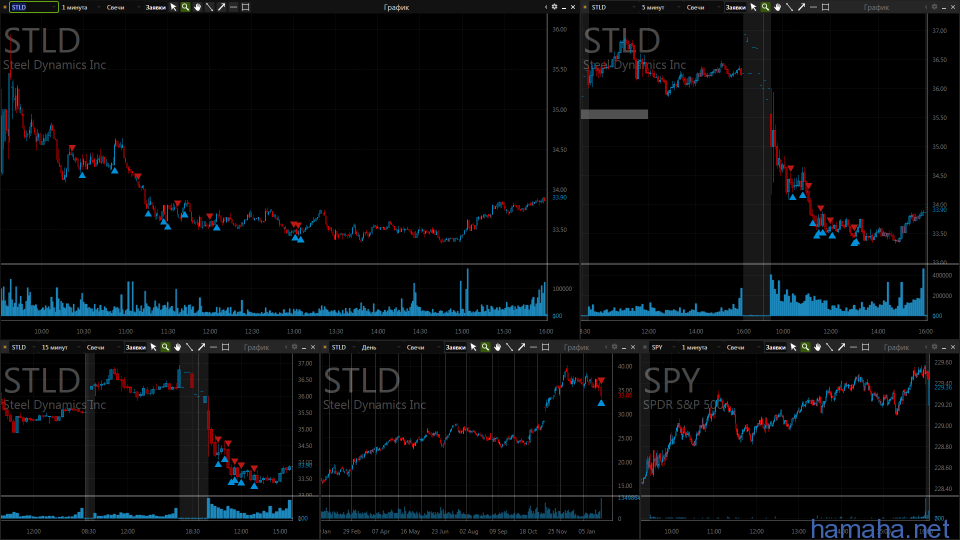Open settings gear of STLD 5-minute chart
The image size is (960, 540).
pos(934,7)
